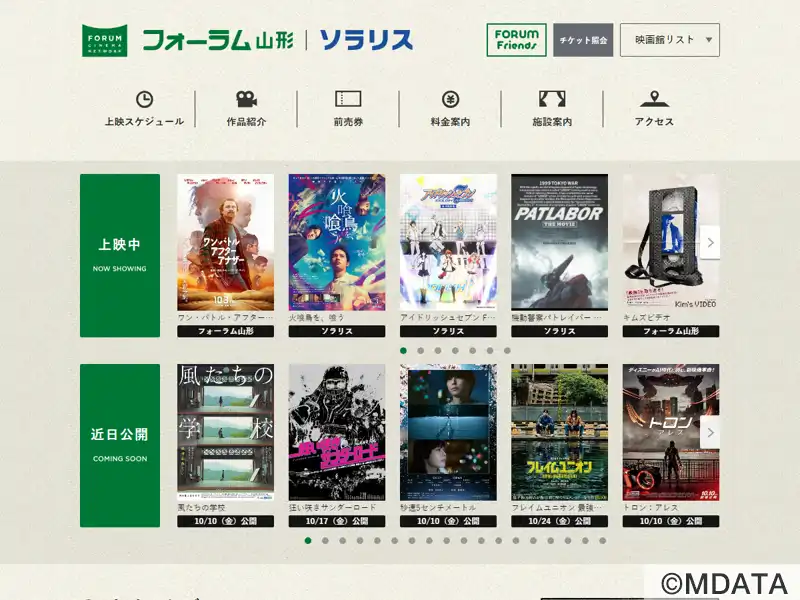Click the ticket icon for 前売券
The width and height of the screenshot is (800, 600).
[x=348, y=99]
